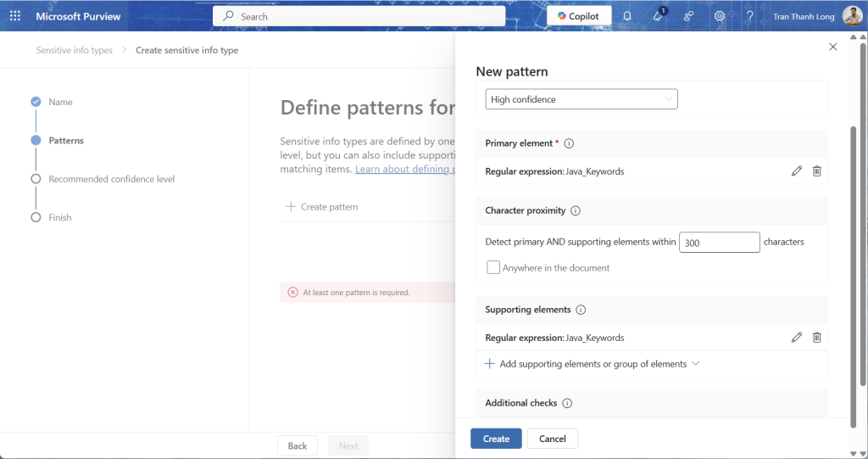The height and width of the screenshot is (459, 868).
Task: Edit the primary element regular expression
Action: click(x=796, y=171)
